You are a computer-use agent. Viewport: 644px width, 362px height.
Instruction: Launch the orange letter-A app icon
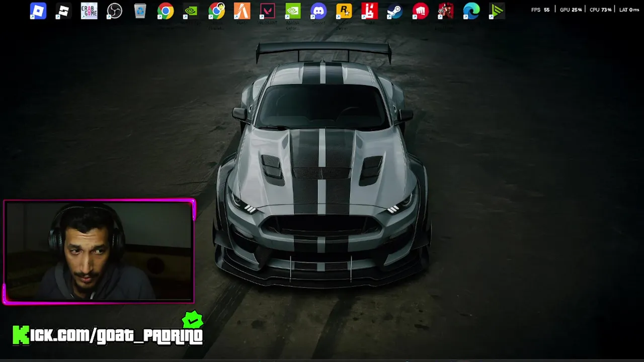click(x=242, y=11)
